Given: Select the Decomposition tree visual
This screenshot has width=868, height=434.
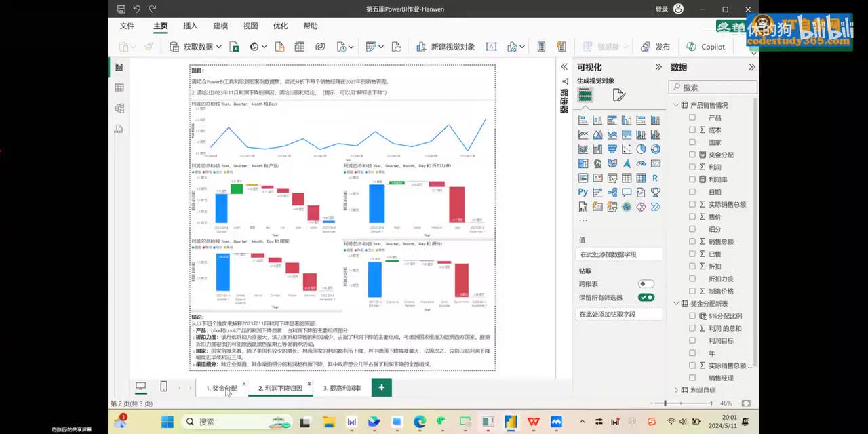Looking at the screenshot, I should (x=612, y=192).
